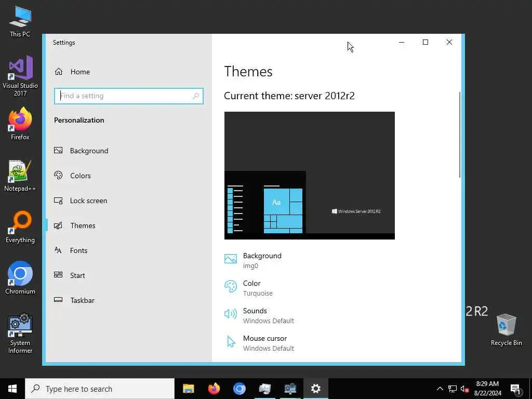Screen dimensions: 532x399
Task: Select the System Informer desktop shortcut
Action: click(x=20, y=333)
